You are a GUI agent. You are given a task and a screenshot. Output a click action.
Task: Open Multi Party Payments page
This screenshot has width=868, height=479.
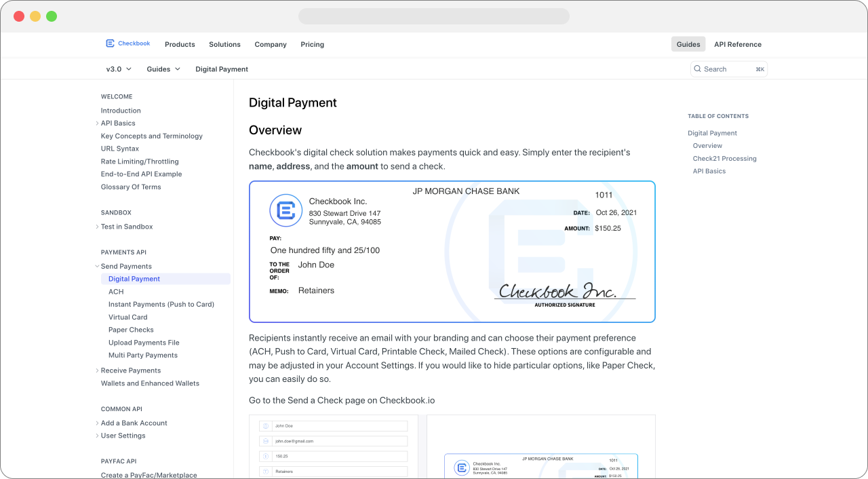pyautogui.click(x=143, y=356)
